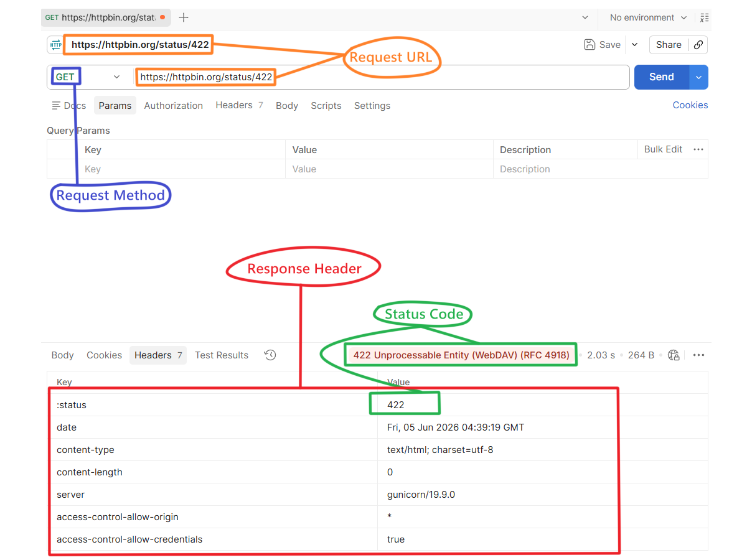Image resolution: width=747 pixels, height=560 pixels.
Task: Select the access-control-allow-origin key
Action: 212,517
